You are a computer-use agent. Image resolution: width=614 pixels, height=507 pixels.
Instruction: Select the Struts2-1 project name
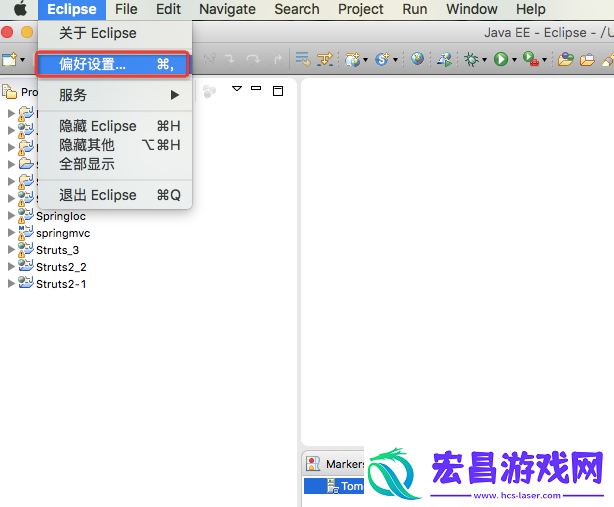pos(61,284)
